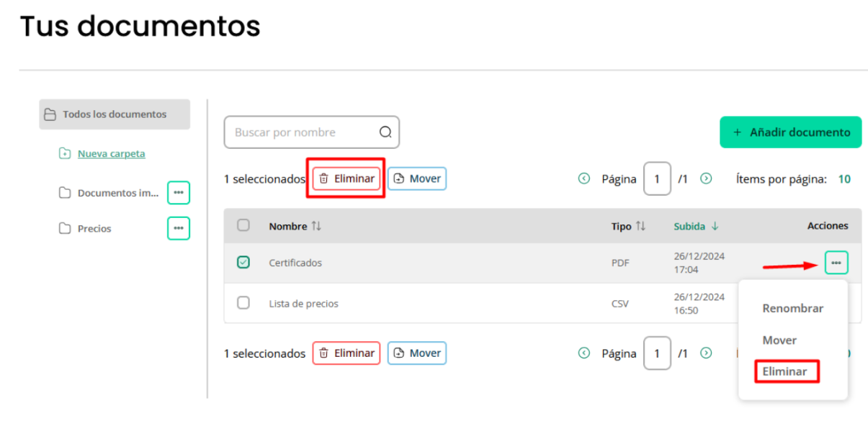Viewport: 868px width, 426px height.
Task: Click the bottom previous page arrow
Action: (x=584, y=353)
